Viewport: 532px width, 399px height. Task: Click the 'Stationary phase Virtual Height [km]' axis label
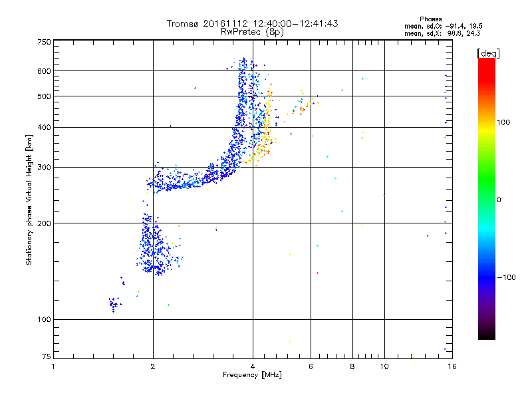[x=29, y=199]
